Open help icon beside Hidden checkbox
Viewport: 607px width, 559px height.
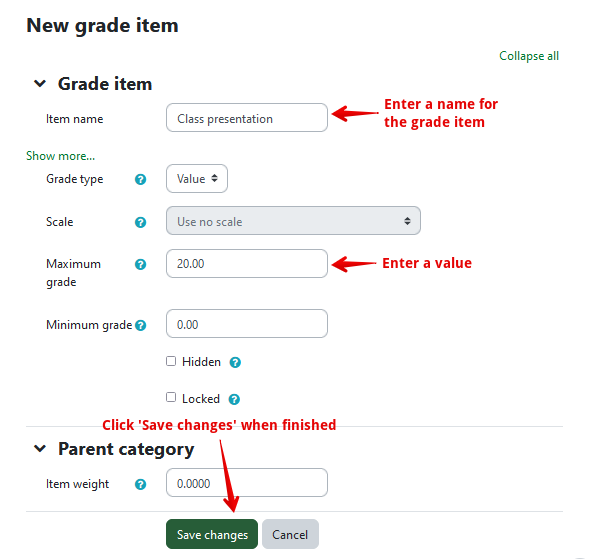(235, 362)
